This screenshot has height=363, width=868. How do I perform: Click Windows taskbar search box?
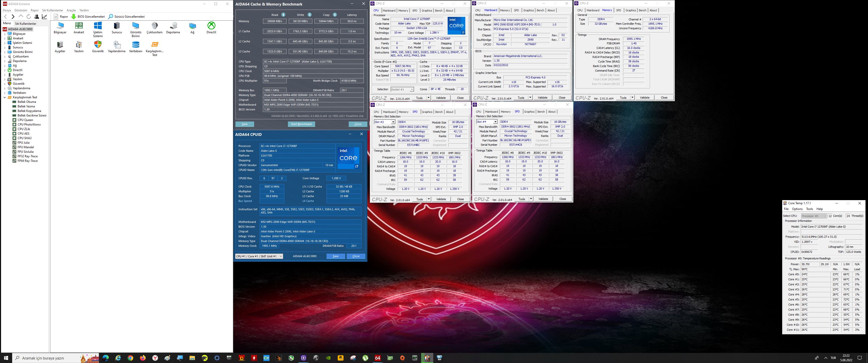click(x=56, y=358)
